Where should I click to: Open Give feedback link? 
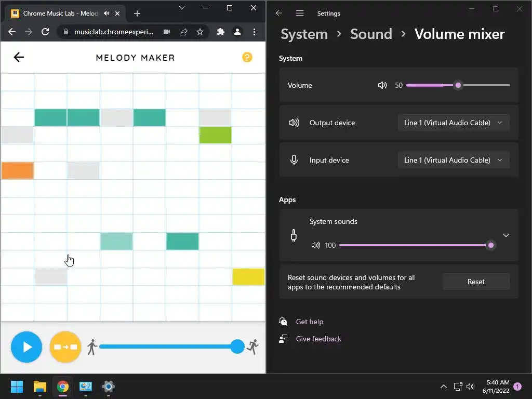318,339
